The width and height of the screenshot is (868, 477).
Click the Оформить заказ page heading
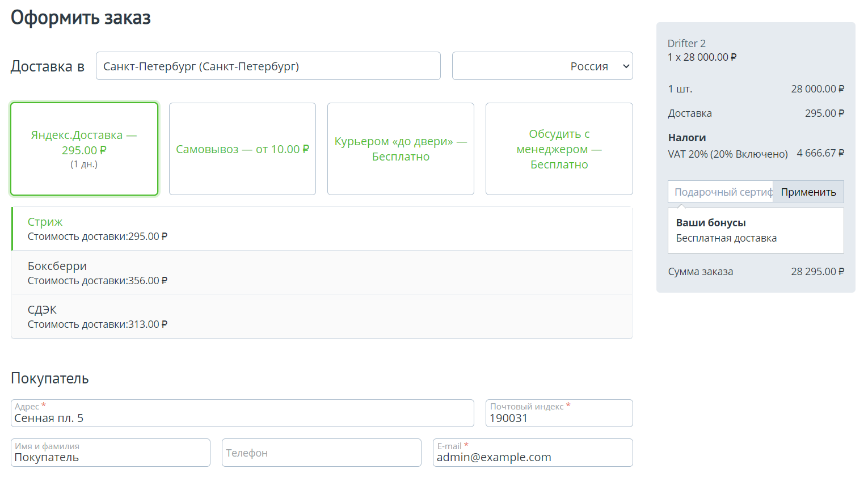point(81,18)
